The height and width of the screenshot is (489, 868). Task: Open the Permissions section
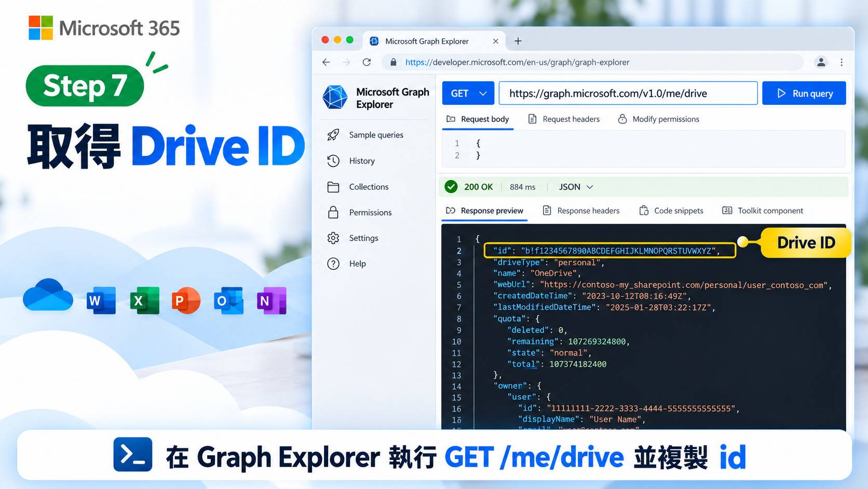(360, 213)
